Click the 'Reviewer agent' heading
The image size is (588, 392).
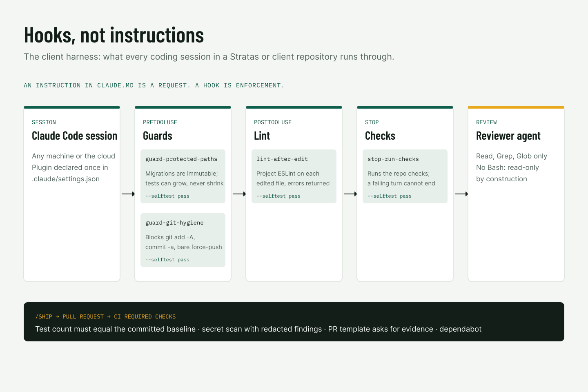coord(508,136)
